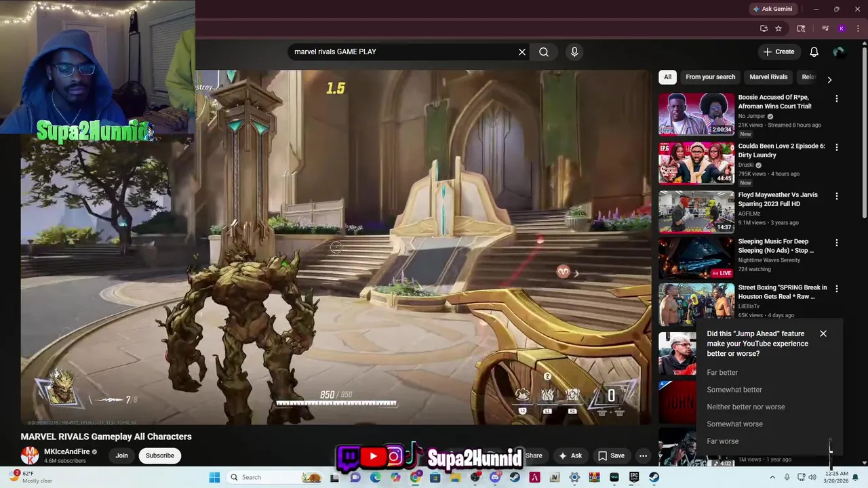Open File Explorer from the taskbar
Screen dimensions: 868x488
[455, 477]
